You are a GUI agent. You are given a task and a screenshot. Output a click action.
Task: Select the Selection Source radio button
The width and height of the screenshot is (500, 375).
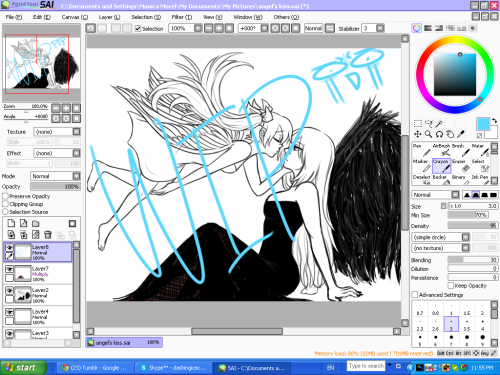[5, 212]
